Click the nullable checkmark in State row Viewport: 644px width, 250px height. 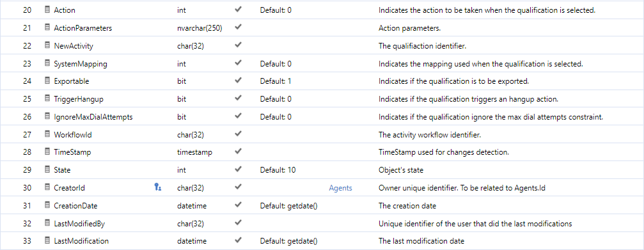point(238,169)
